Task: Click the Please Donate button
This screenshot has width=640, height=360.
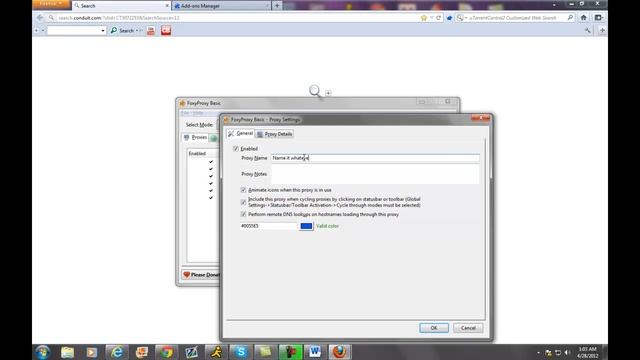Action: 201,275
